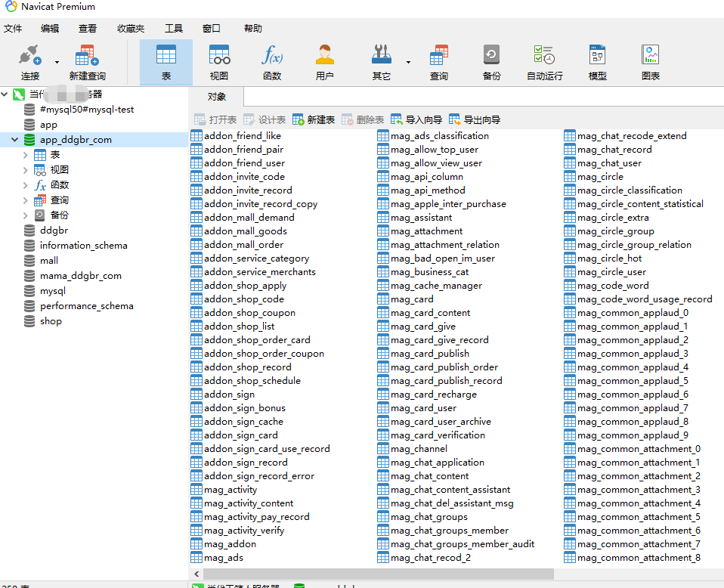Open the 函数 functions toolbar icon
Image resolution: width=724 pixels, height=588 pixels.
coord(272,63)
